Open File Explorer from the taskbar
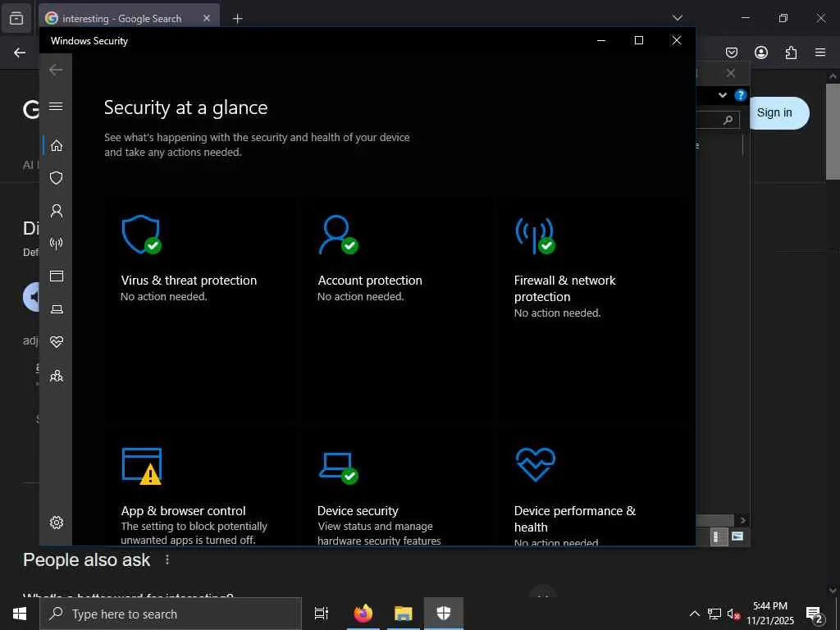The height and width of the screenshot is (630, 840). pyautogui.click(x=404, y=614)
